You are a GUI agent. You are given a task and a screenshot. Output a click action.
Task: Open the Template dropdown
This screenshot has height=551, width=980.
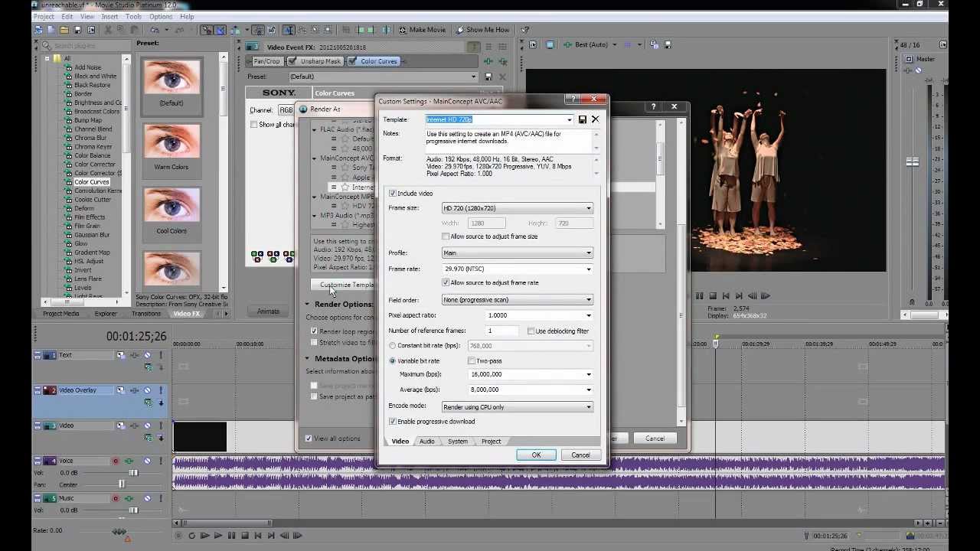click(569, 119)
